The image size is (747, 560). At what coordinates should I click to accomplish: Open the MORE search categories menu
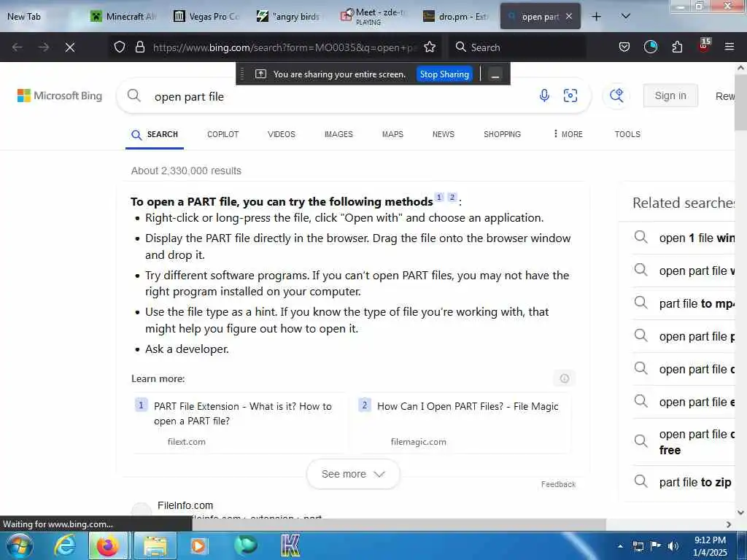[568, 134]
